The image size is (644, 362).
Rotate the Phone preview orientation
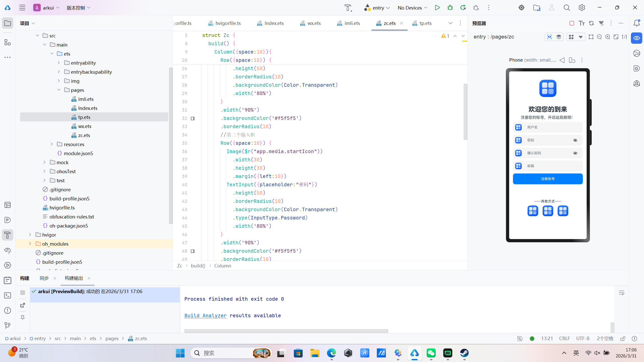pyautogui.click(x=572, y=60)
